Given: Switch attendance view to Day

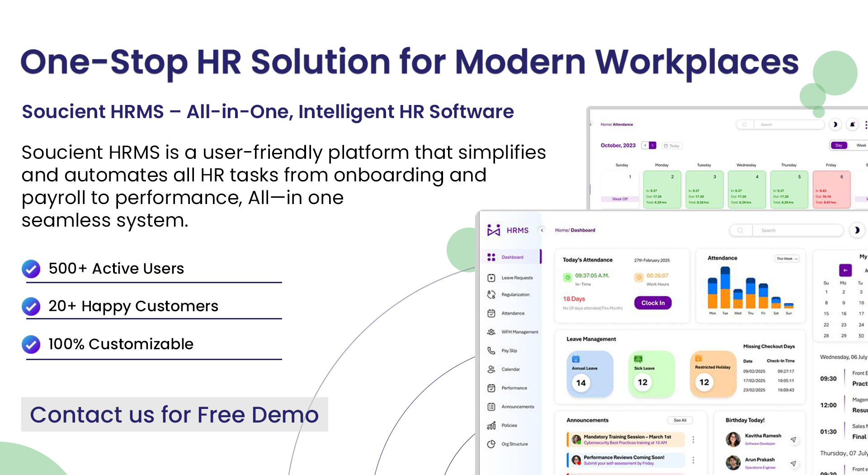Looking at the screenshot, I should point(839,145).
